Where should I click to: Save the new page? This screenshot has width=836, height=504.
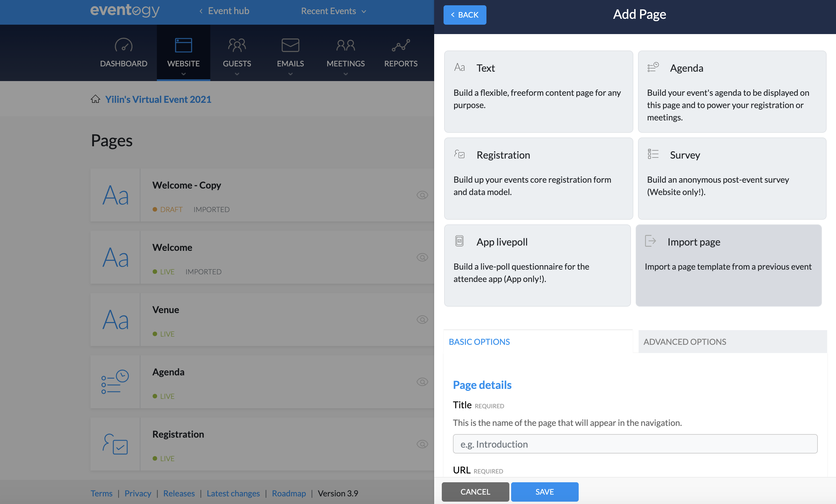point(544,492)
